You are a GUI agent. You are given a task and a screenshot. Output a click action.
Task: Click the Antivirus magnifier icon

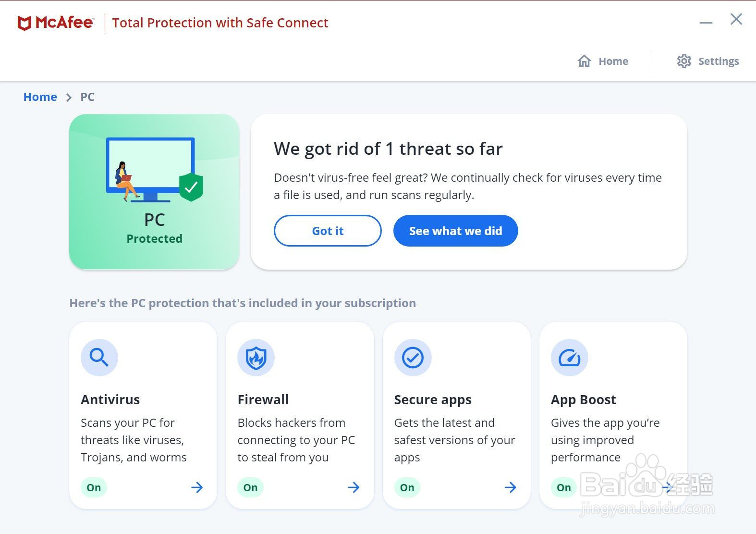pyautogui.click(x=99, y=358)
